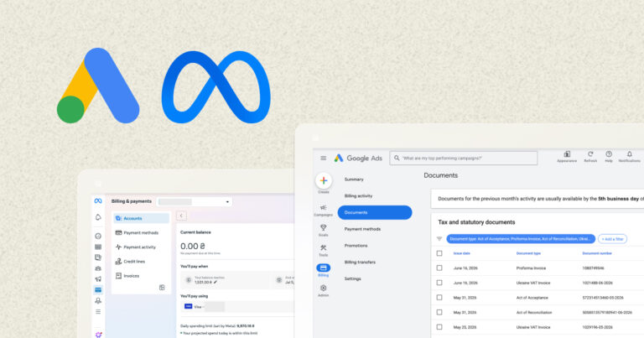The width and height of the screenshot is (644, 338).
Task: Select Accounts in Meta billing menu
Action: (x=141, y=218)
